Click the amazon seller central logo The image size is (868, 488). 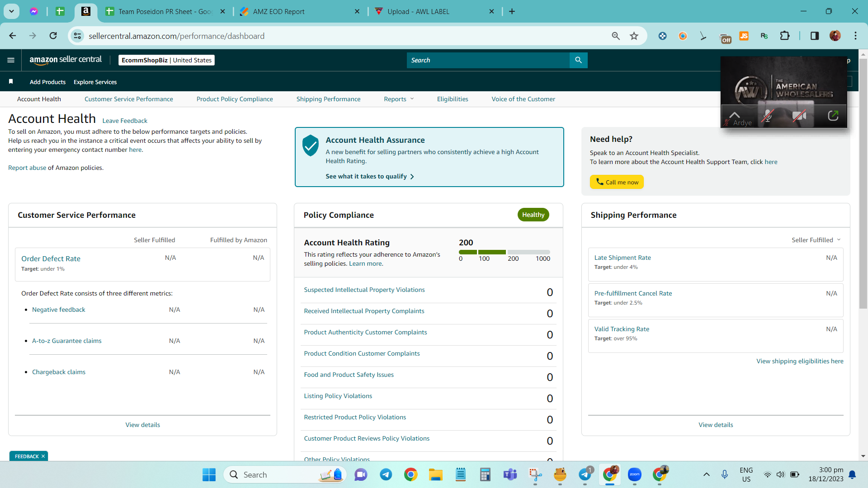66,60
